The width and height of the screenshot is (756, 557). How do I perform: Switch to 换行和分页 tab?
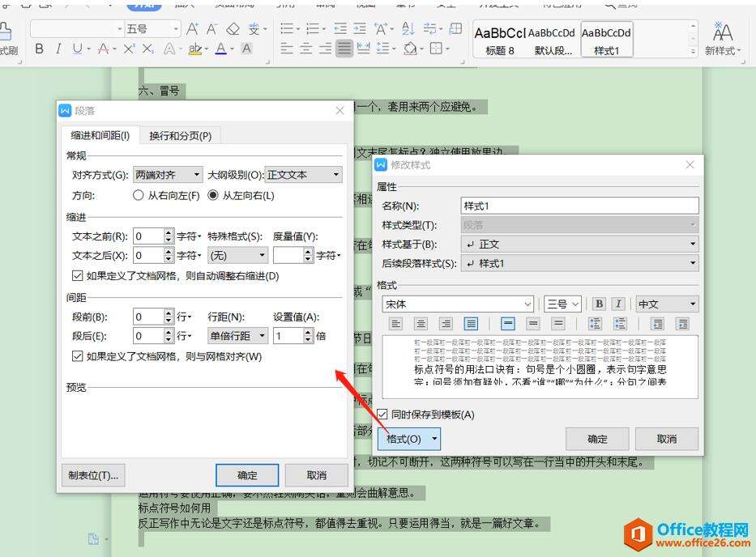coord(180,136)
